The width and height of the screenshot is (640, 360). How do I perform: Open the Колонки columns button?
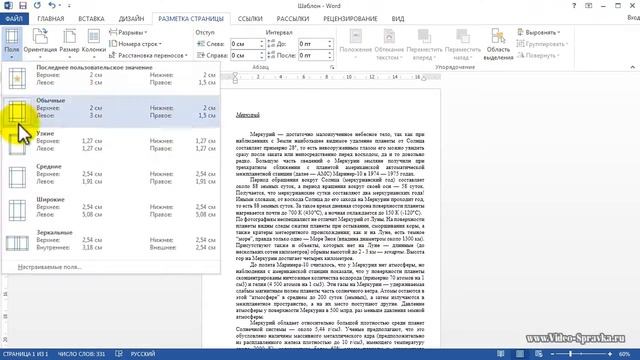pos(94,44)
